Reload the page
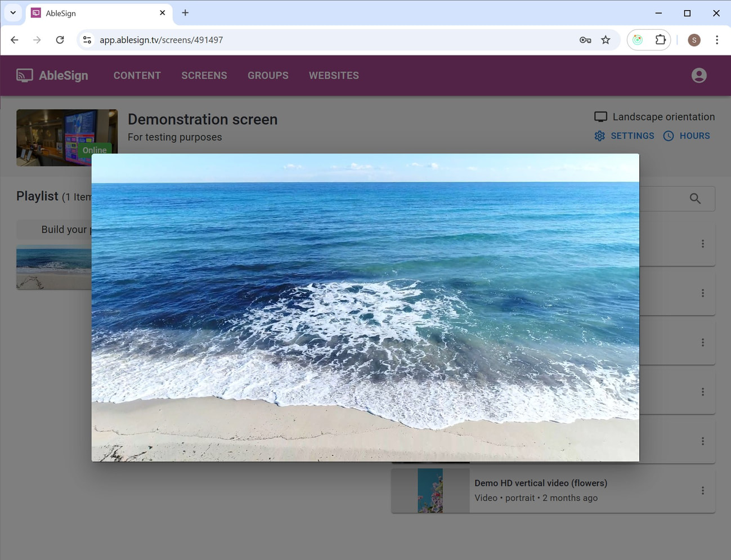Image resolution: width=731 pixels, height=560 pixels. tap(60, 40)
